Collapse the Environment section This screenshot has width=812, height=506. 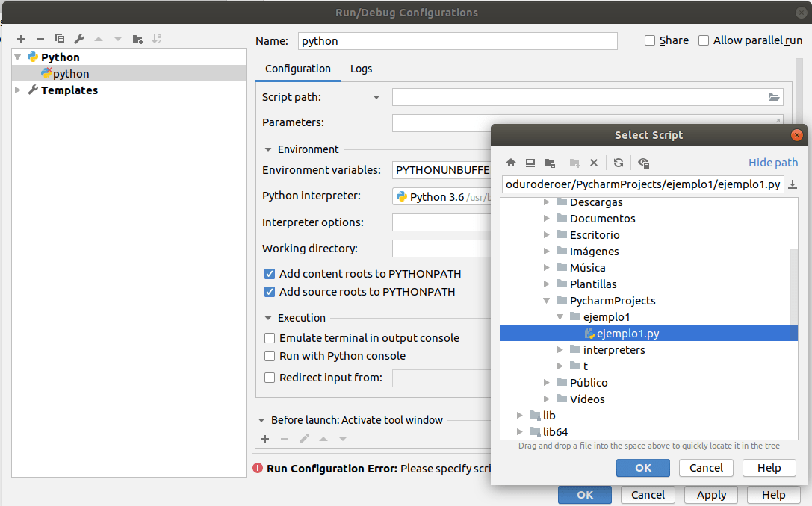pos(268,149)
